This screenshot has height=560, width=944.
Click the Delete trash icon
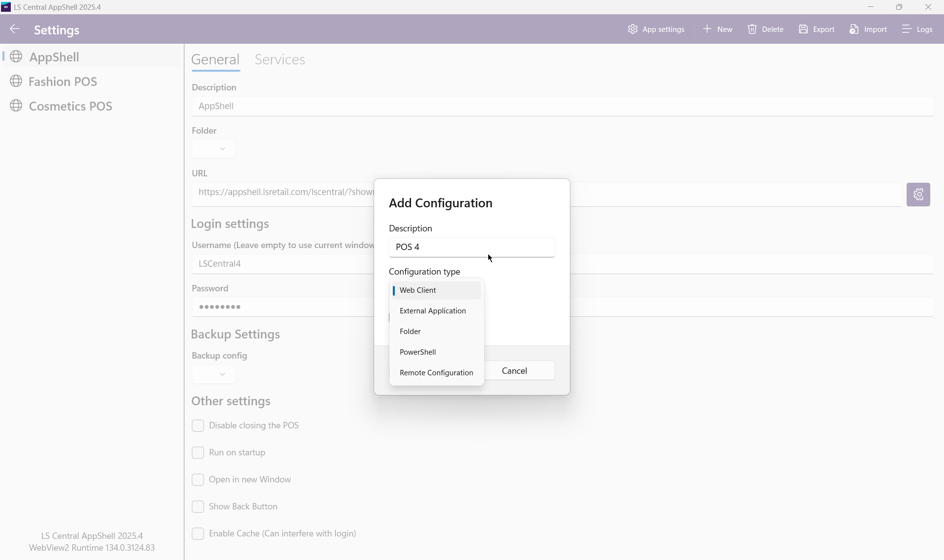pos(752,29)
